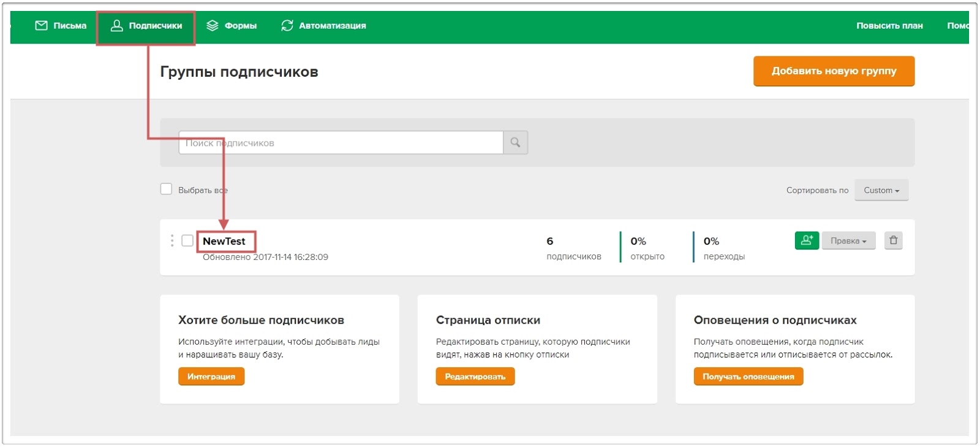
Task: Expand the Правка dropdown menu
Action: [x=848, y=241]
